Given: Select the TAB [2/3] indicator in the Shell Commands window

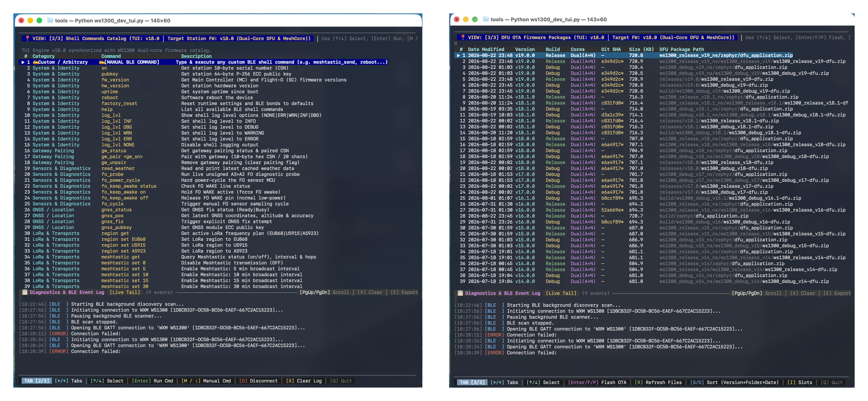Looking at the screenshot, I should tap(37, 381).
